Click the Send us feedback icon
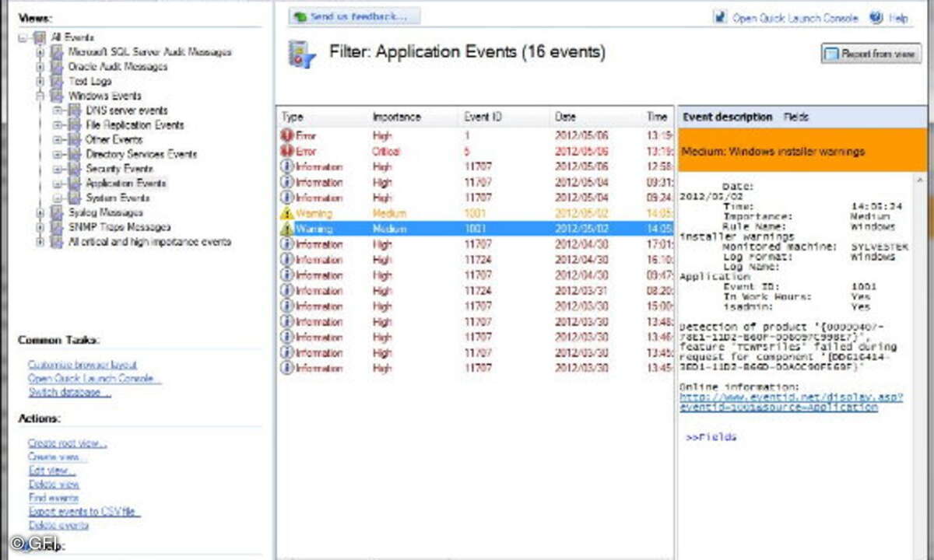Viewport: 934px width, 560px height. (300, 16)
